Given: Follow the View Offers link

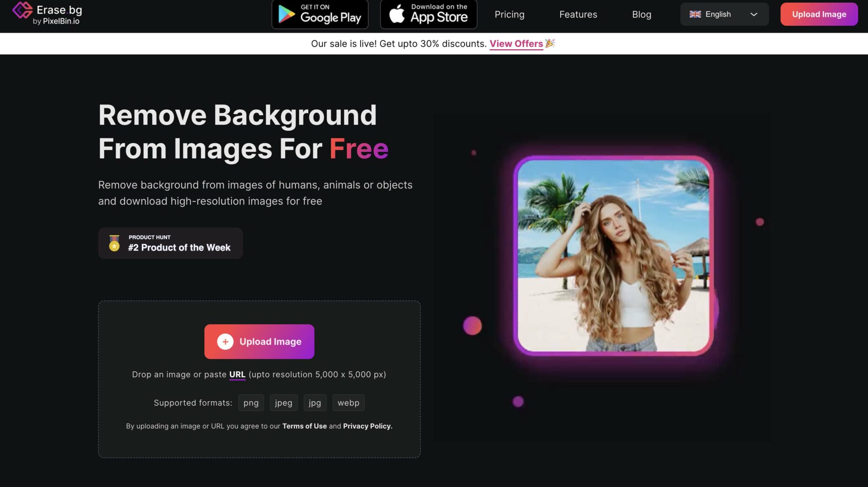Looking at the screenshot, I should coord(516,44).
